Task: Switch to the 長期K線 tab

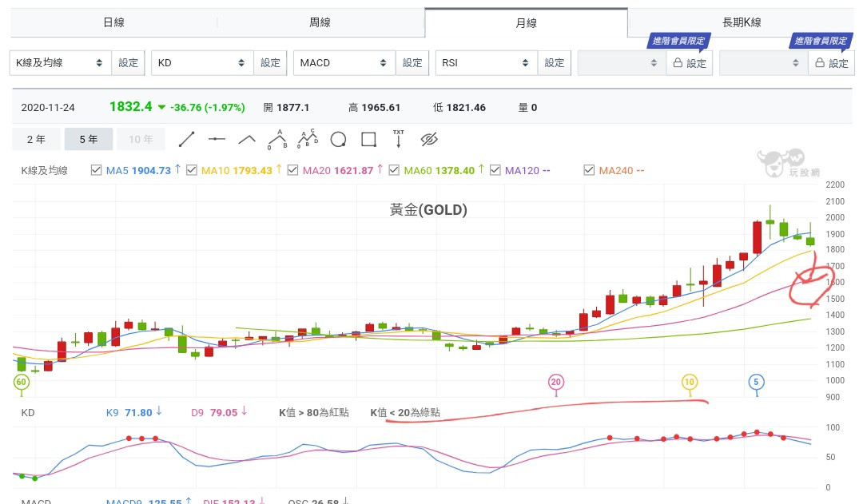Action: pos(742,22)
